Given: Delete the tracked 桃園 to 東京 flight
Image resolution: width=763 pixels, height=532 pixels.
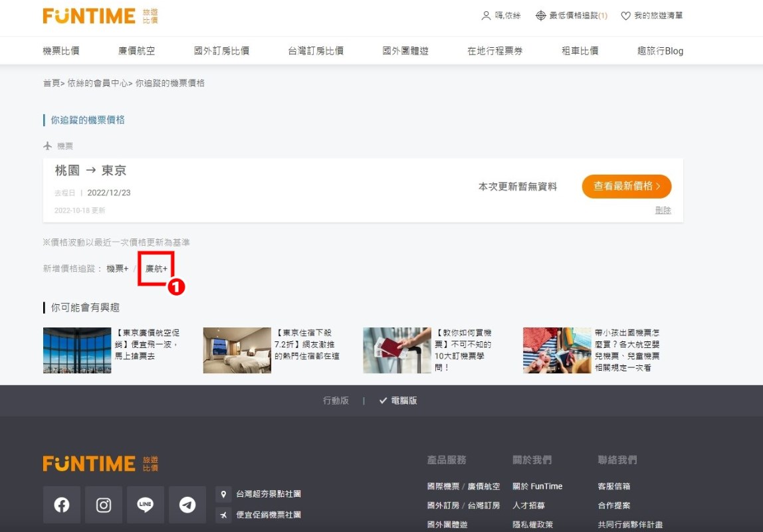Looking at the screenshot, I should click(663, 211).
